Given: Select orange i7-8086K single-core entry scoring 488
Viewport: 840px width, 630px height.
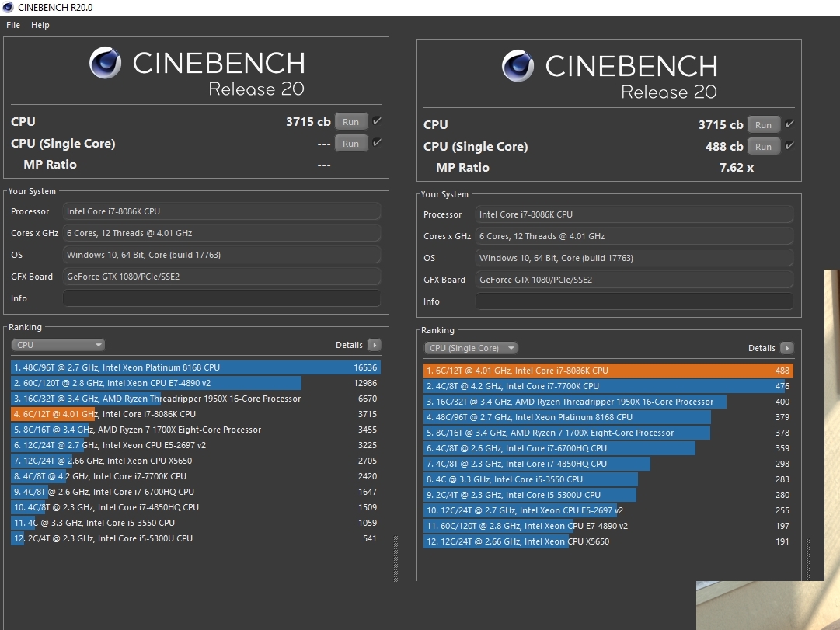Looking at the screenshot, I should 608,371.
